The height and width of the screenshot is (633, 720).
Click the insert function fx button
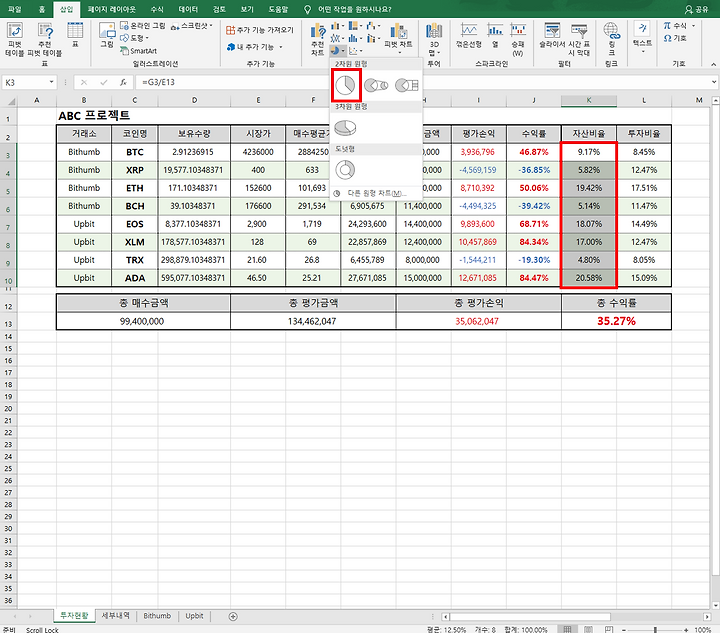123,82
